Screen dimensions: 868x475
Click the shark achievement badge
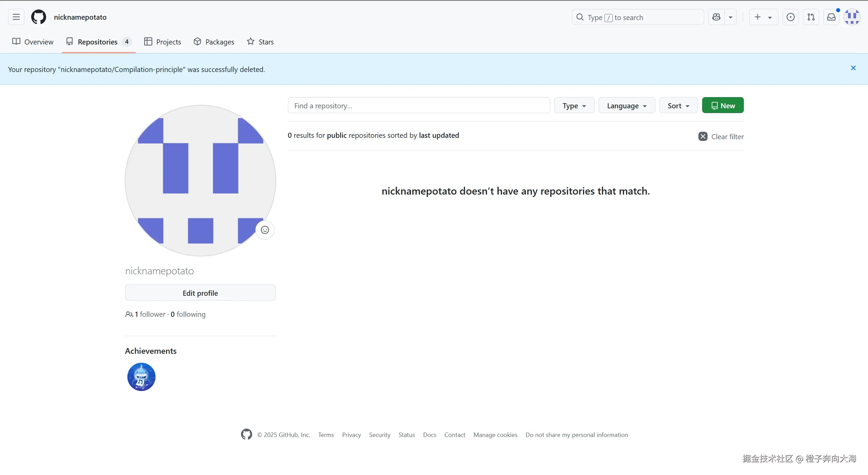[141, 377]
